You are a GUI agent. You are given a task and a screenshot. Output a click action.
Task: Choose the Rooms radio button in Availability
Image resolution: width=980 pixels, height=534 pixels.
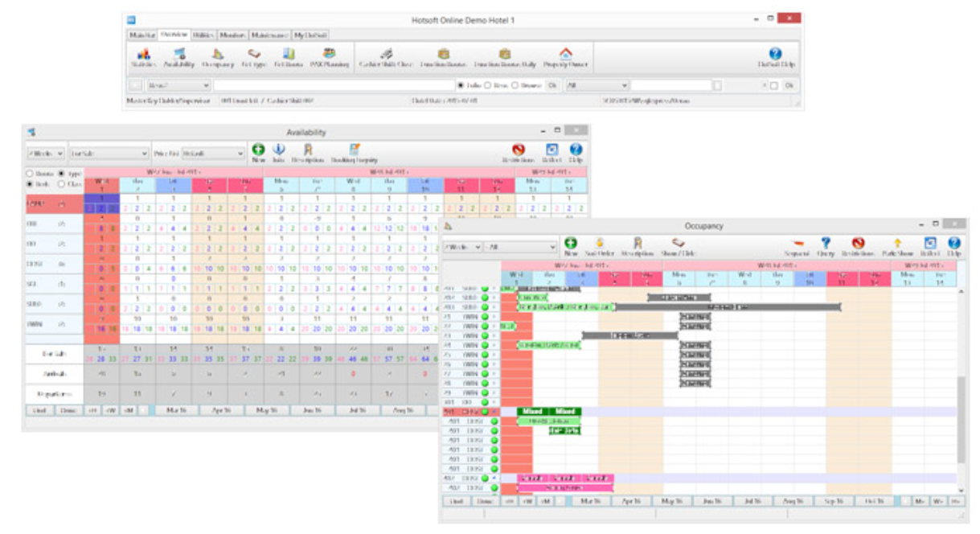pos(31,174)
